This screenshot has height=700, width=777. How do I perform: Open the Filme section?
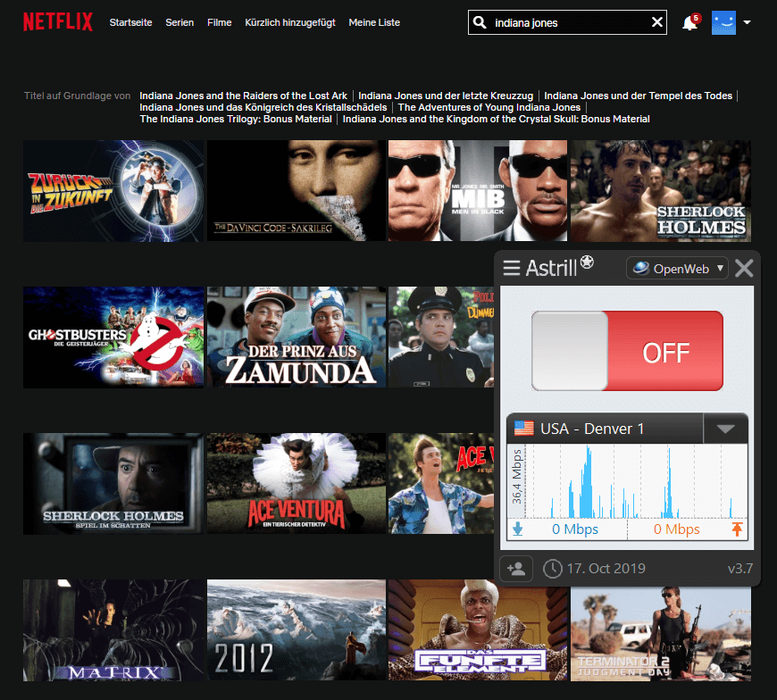[x=220, y=22]
